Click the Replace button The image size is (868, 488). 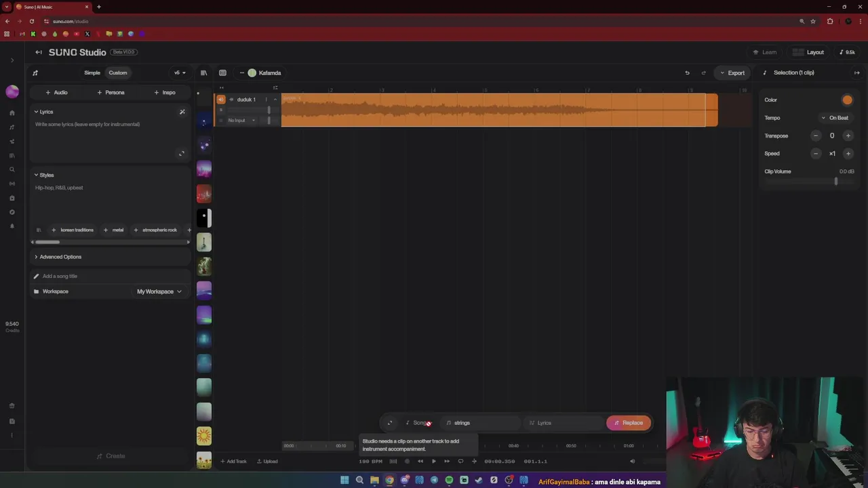pos(629,423)
